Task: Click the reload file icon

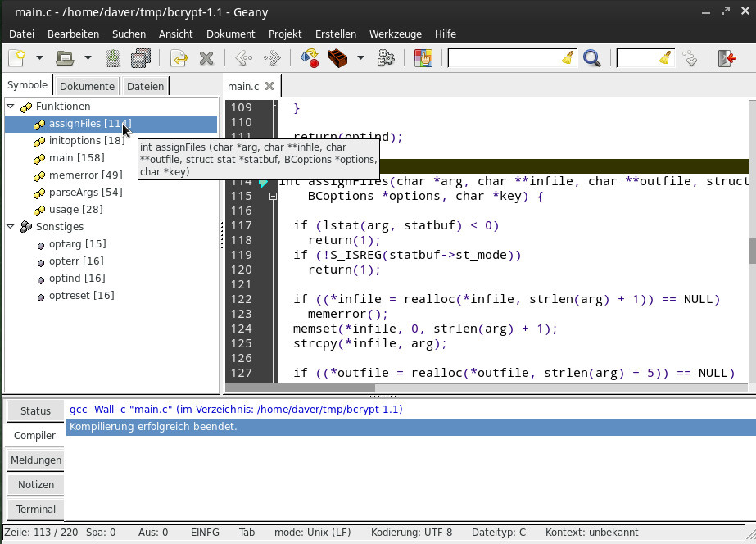Action: [x=179, y=58]
